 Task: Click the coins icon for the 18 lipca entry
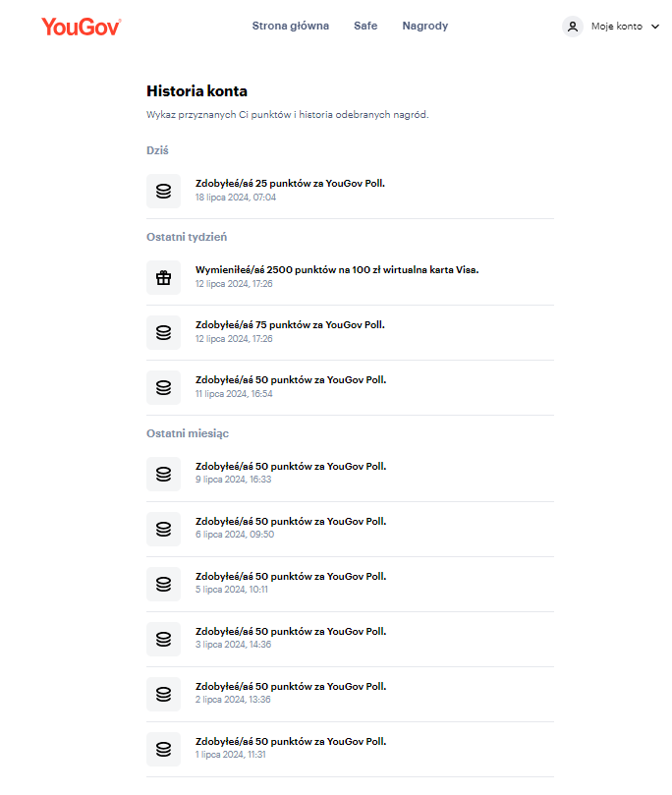click(163, 191)
